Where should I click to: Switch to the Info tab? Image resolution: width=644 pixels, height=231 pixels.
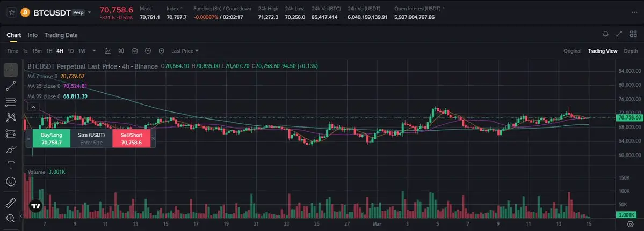pos(32,35)
